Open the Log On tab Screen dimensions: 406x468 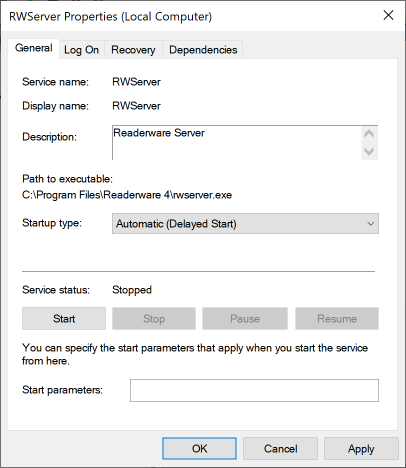point(82,50)
